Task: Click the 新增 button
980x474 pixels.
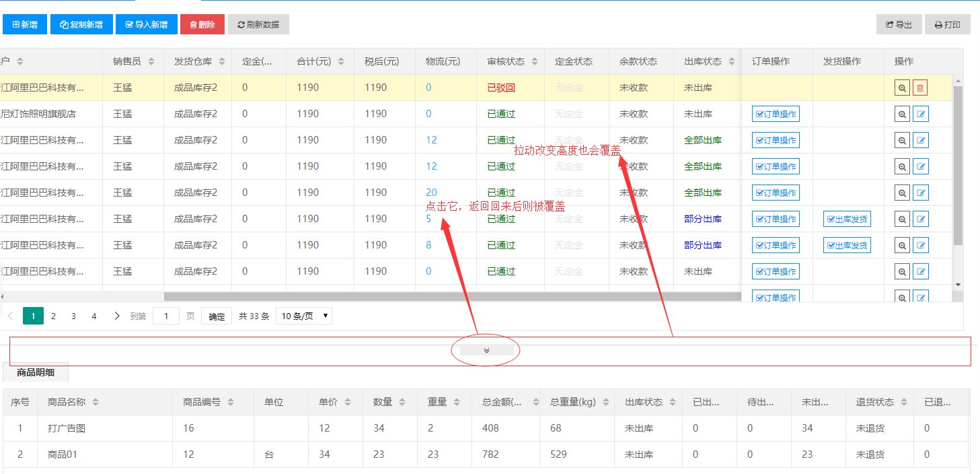Action: click(25, 24)
